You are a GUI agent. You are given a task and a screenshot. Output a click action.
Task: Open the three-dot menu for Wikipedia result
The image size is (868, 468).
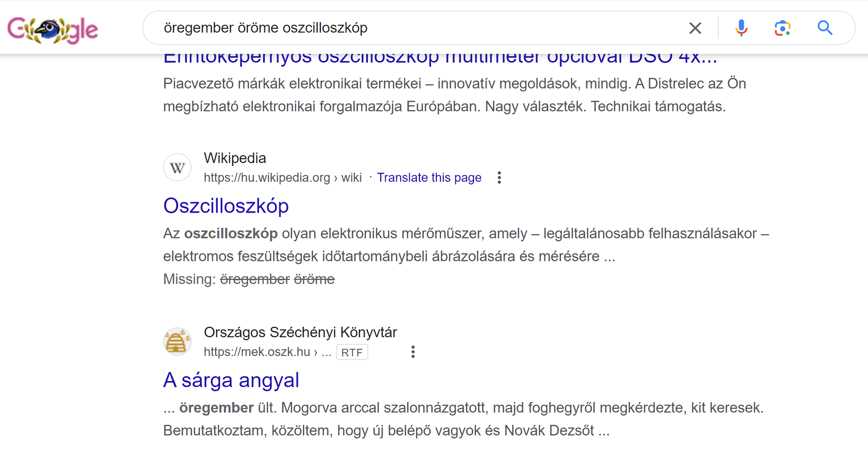pyautogui.click(x=499, y=178)
